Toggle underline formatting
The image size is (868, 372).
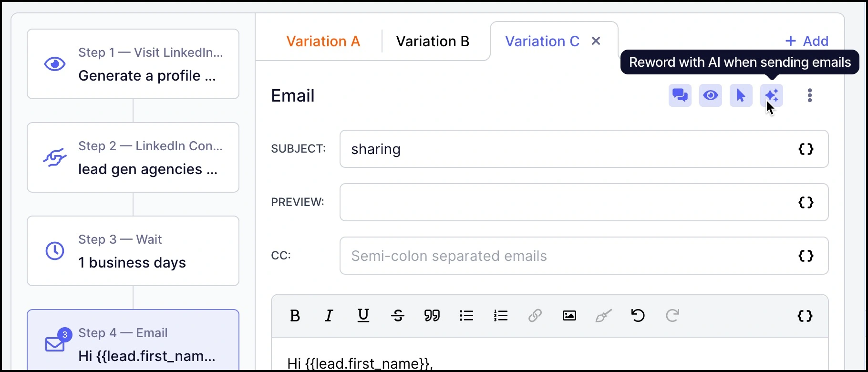click(x=363, y=316)
